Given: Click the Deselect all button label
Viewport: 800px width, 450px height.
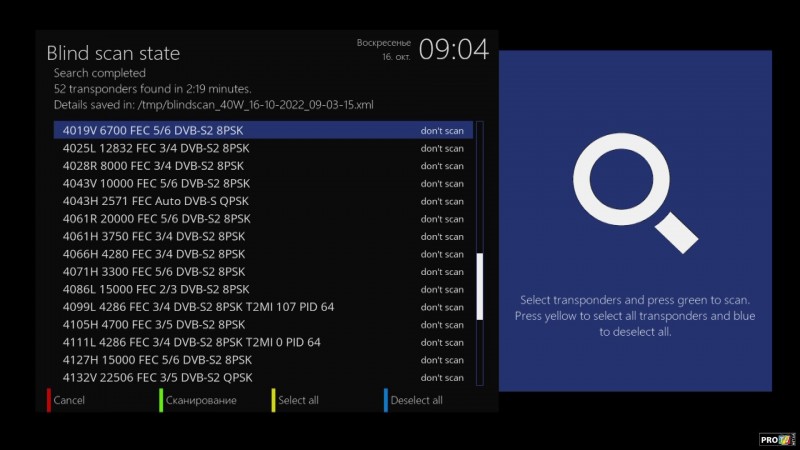Looking at the screenshot, I should click(416, 401).
